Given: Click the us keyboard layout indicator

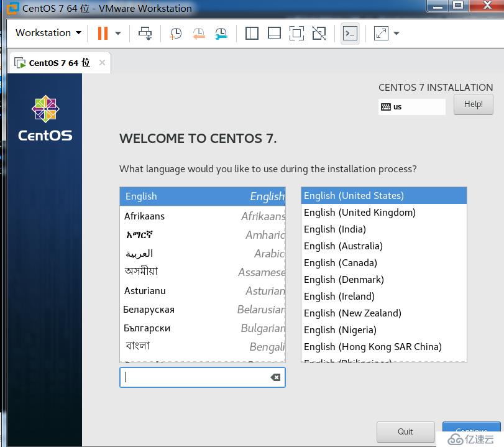Looking at the screenshot, I should 411,107.
